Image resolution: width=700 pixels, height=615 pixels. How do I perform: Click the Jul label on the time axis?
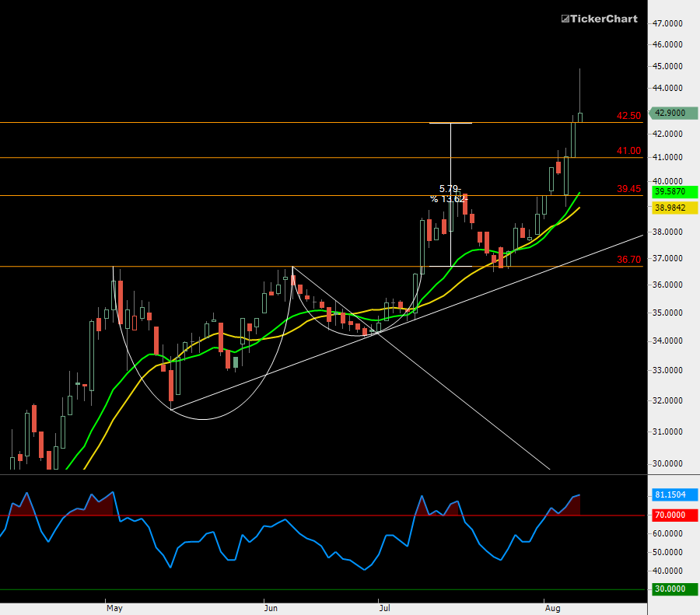pyautogui.click(x=384, y=608)
